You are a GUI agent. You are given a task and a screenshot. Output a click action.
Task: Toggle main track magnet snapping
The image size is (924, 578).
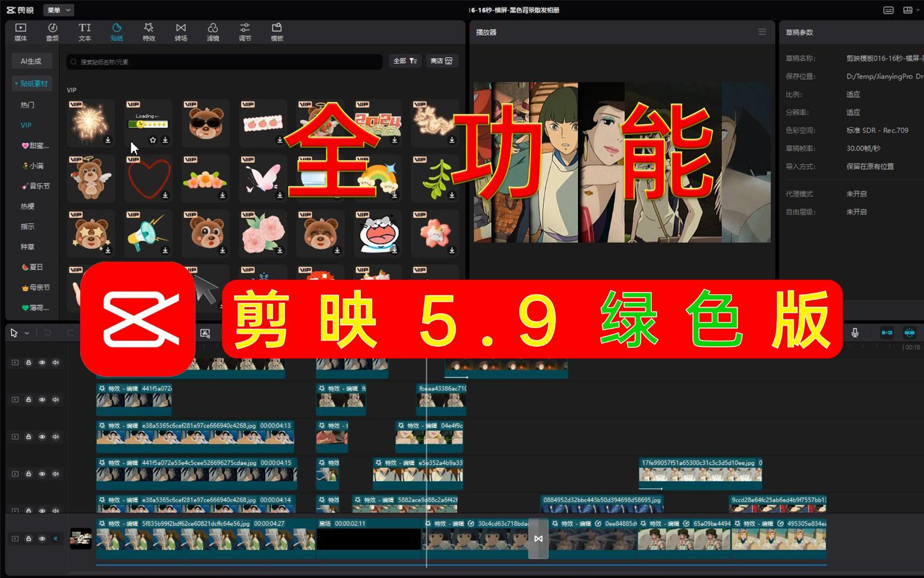point(887,333)
